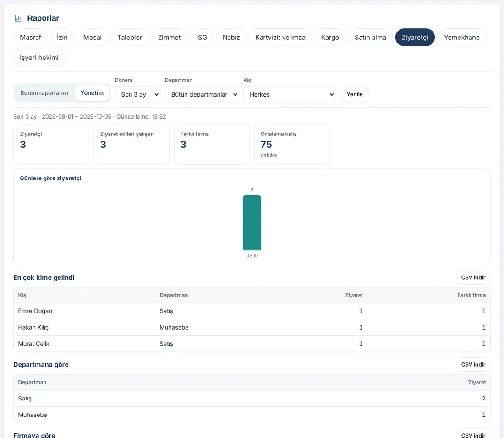Click the Ziyaretçi count card
Viewport: 504px width, 438px height.
pyautogui.click(x=51, y=145)
